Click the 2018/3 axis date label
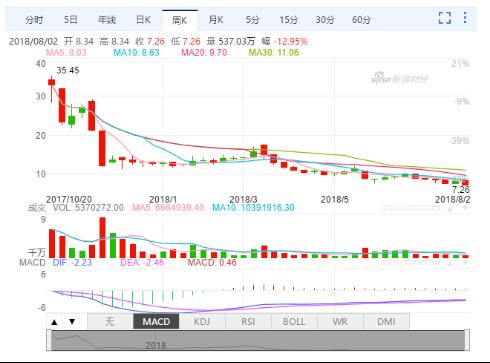Image resolution: width=490 pixels, height=363 pixels. [243, 199]
